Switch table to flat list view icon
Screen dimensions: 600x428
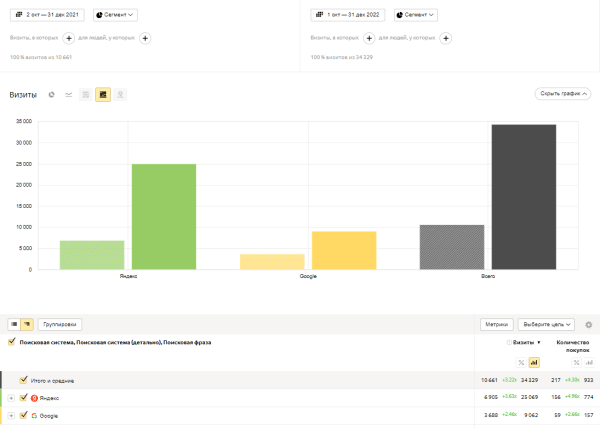click(x=14, y=324)
